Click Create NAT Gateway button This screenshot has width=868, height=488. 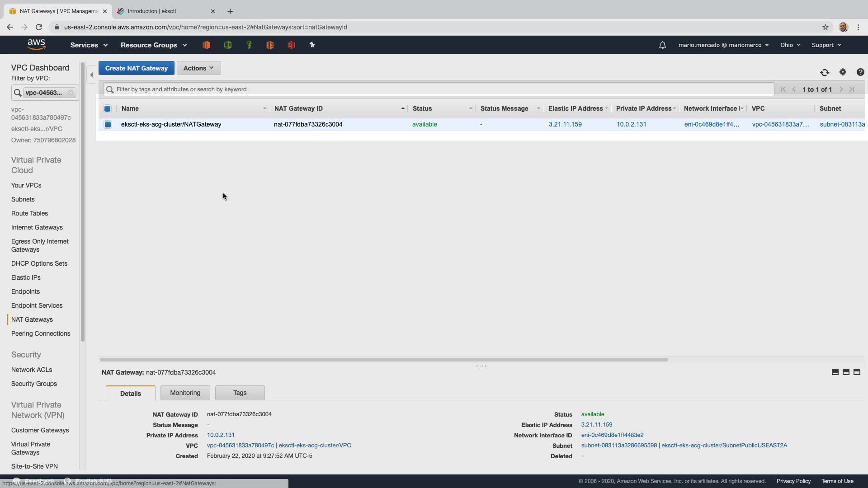click(x=136, y=68)
